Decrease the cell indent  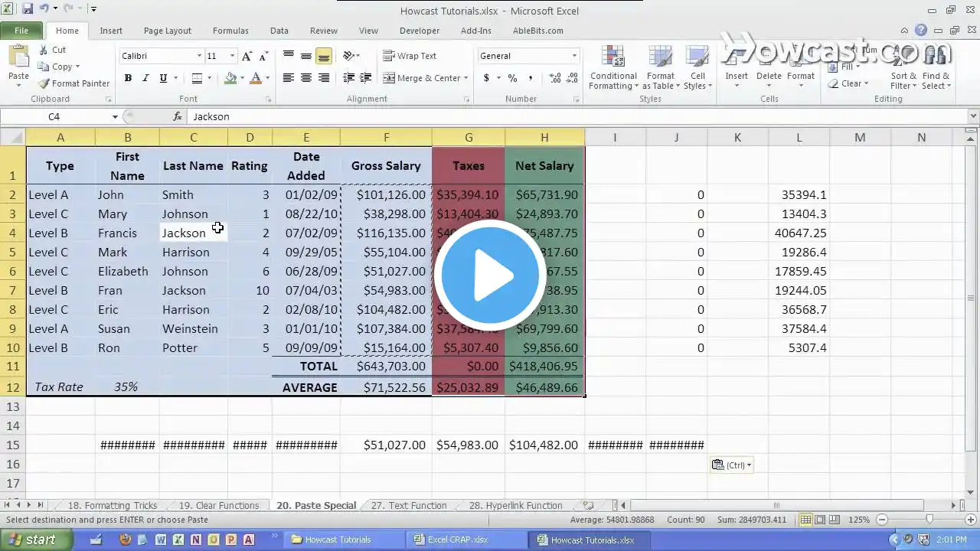(348, 78)
